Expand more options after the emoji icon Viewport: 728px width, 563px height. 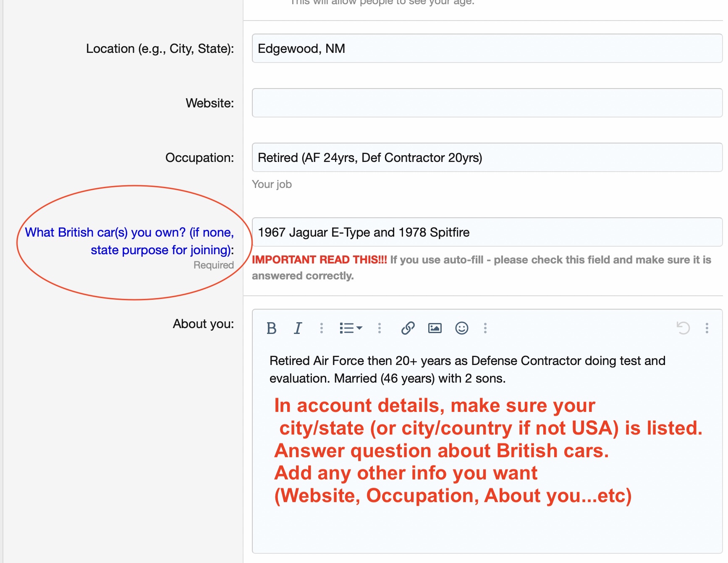click(x=485, y=328)
